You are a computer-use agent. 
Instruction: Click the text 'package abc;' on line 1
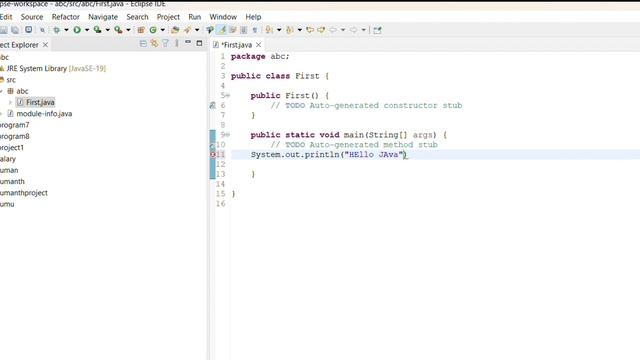(260, 56)
